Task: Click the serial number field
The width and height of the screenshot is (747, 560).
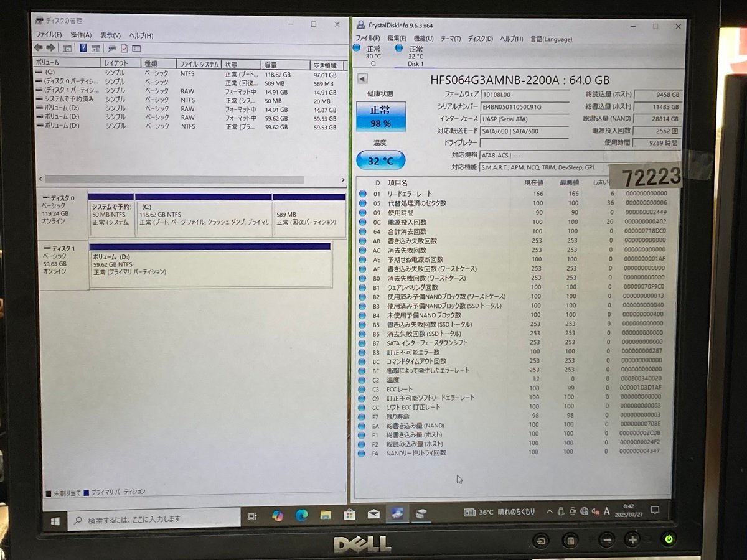Action: click(525, 106)
